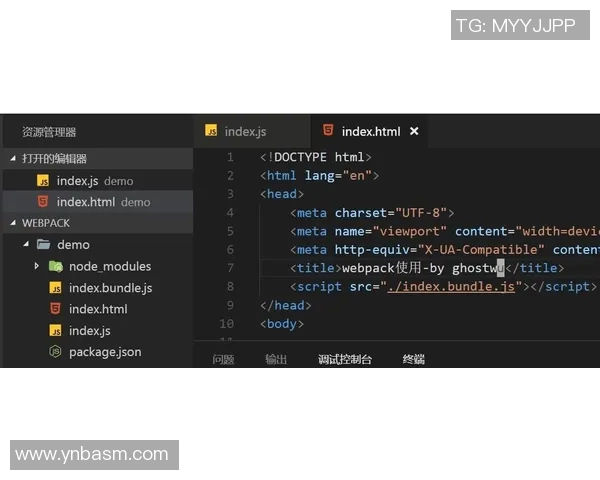This screenshot has height=480, width=600.
Task: Open the 终端 panel tab
Action: [413, 359]
